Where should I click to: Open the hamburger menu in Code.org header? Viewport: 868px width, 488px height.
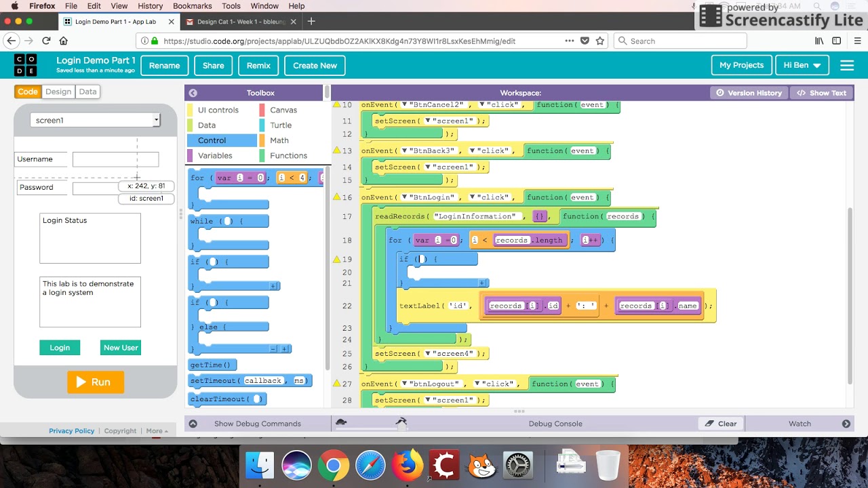click(846, 65)
